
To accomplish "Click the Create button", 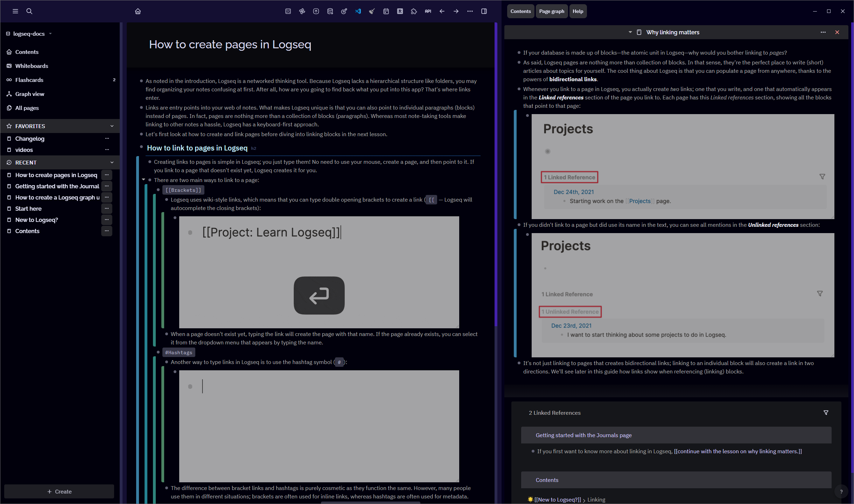I will pyautogui.click(x=59, y=491).
